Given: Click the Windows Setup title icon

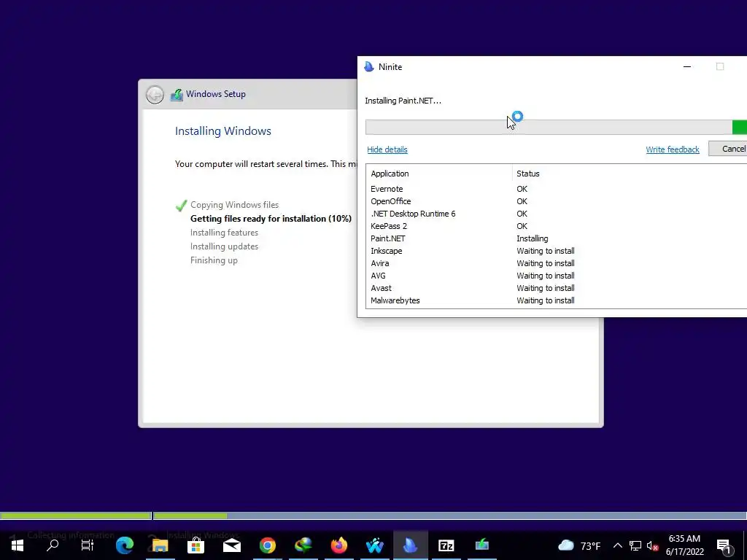Looking at the screenshot, I should pyautogui.click(x=177, y=94).
